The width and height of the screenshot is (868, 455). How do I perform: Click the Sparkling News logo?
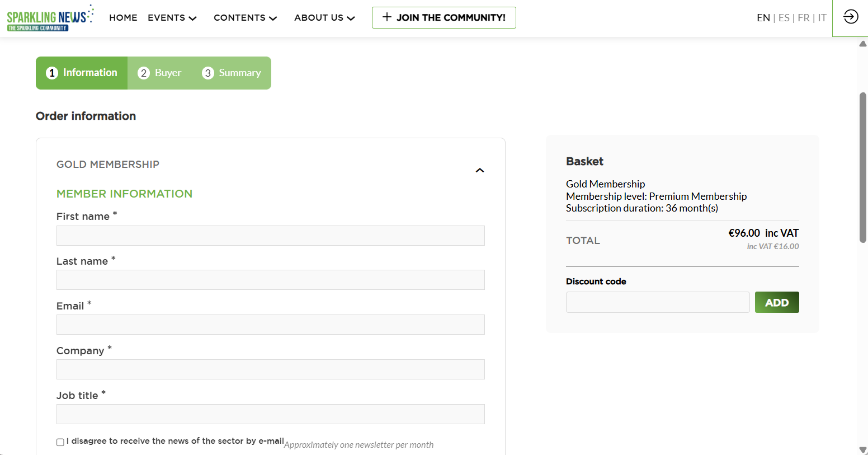click(x=50, y=18)
